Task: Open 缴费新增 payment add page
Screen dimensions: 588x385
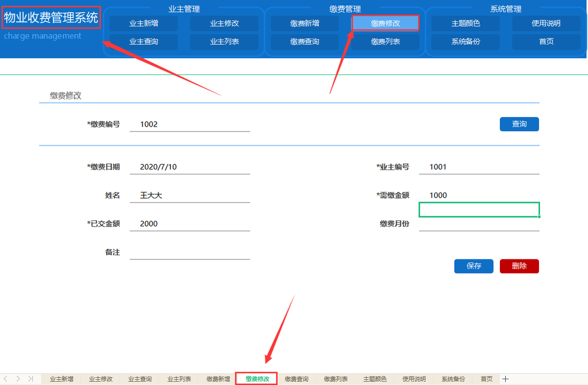Action: [304, 23]
